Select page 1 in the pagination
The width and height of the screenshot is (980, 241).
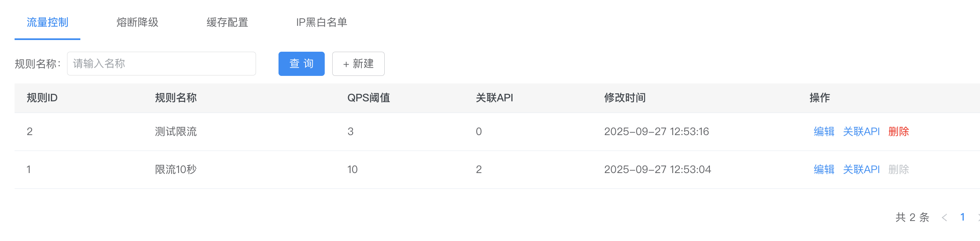click(x=963, y=217)
